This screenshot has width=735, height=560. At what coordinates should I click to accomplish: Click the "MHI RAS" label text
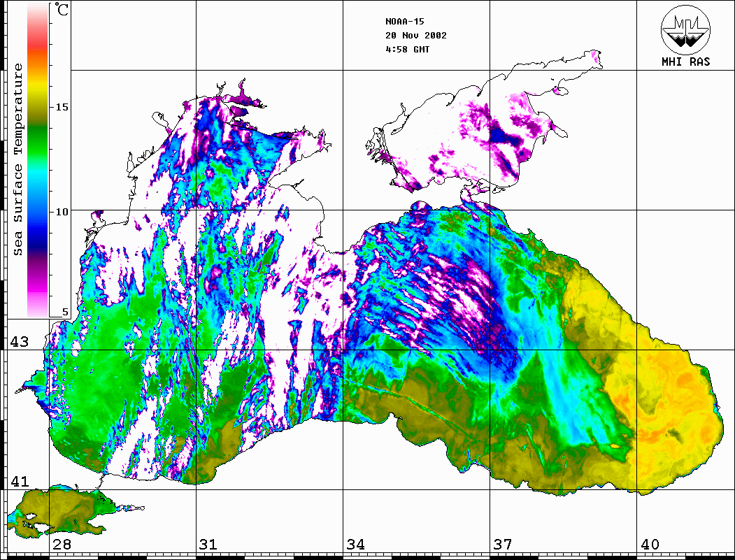(x=685, y=62)
